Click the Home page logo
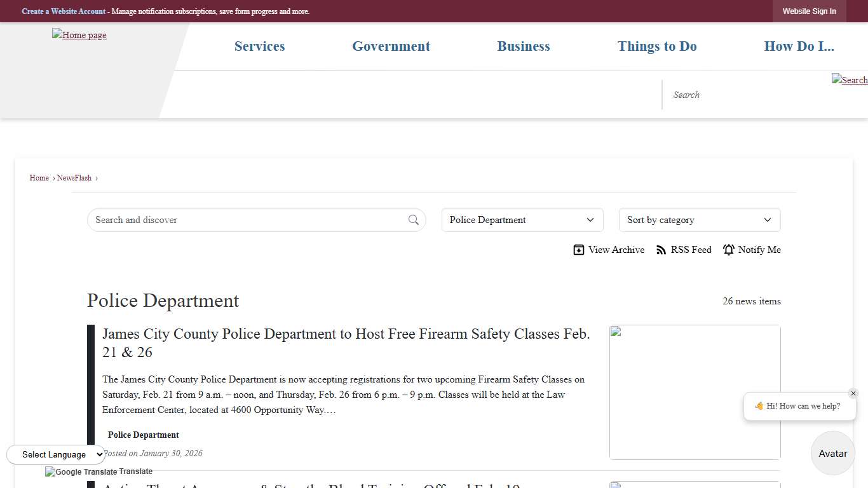Image resolution: width=868 pixels, height=488 pixels. pos(79,35)
